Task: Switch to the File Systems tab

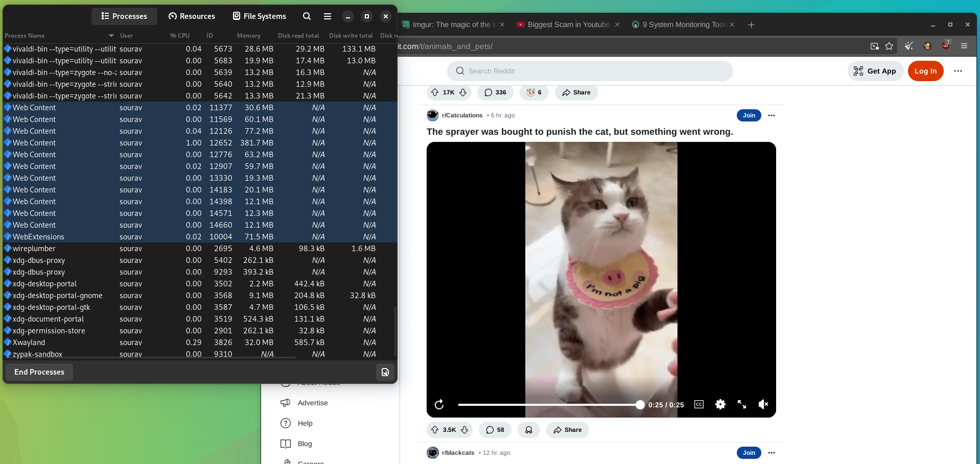Action: coord(260,16)
